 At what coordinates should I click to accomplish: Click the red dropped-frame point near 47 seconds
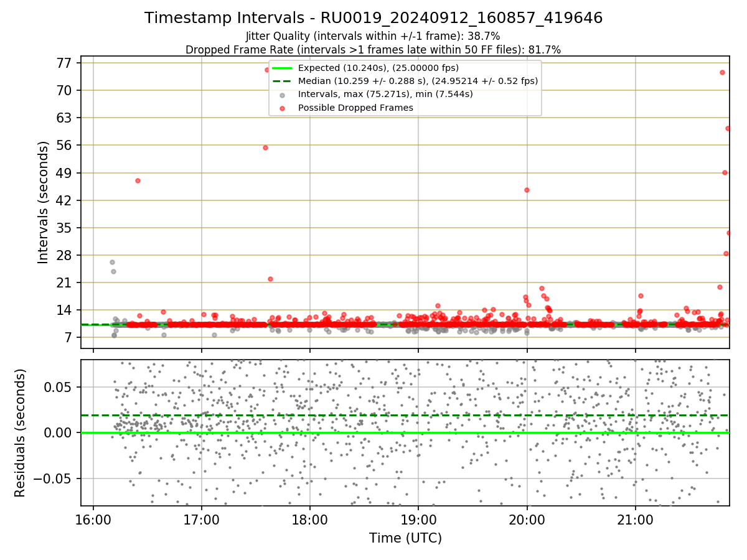138,180
